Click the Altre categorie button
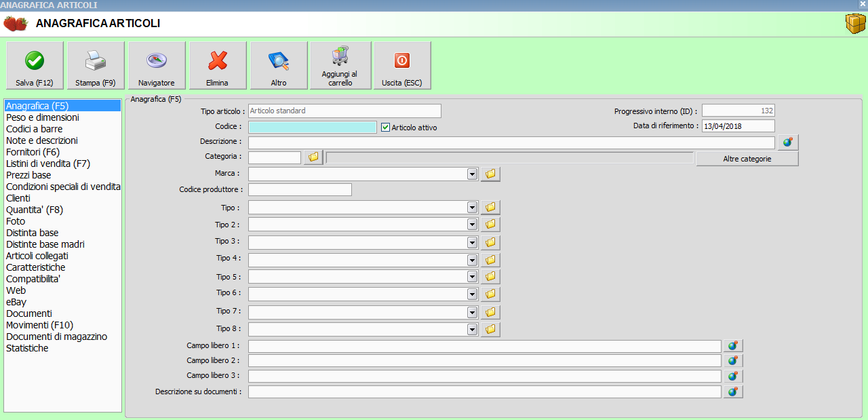 [x=747, y=159]
